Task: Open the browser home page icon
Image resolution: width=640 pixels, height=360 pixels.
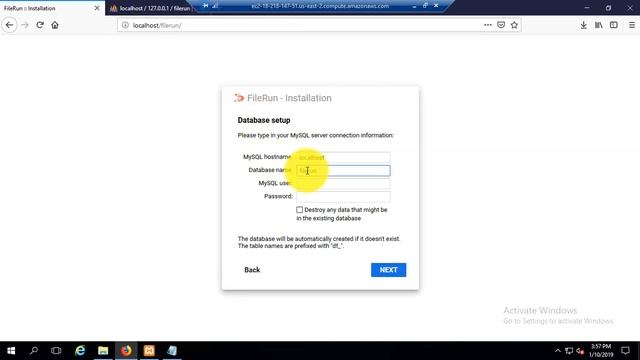Action: [55, 25]
